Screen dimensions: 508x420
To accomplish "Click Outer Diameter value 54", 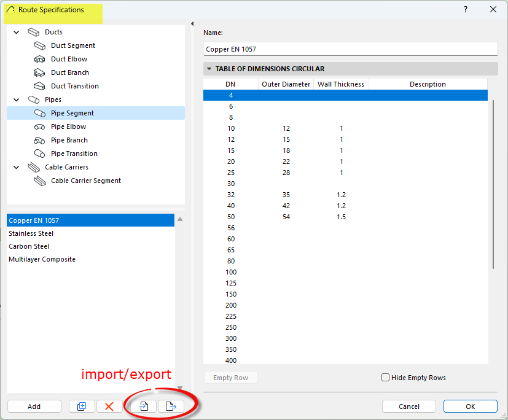I will [286, 217].
